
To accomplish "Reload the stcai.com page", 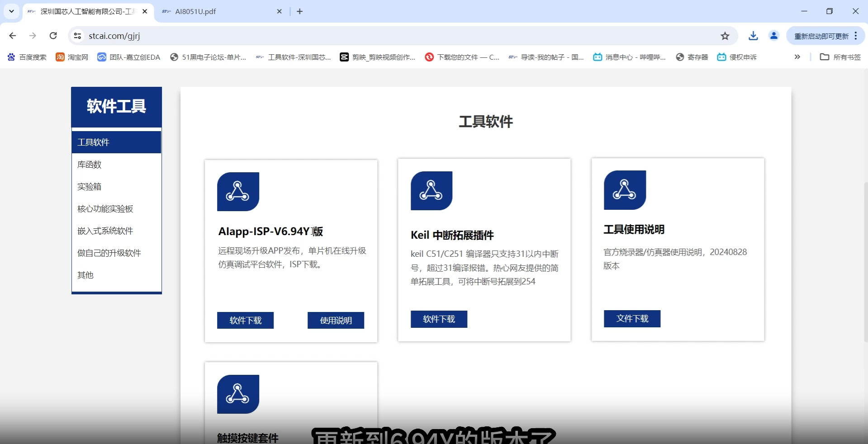I will click(x=53, y=36).
